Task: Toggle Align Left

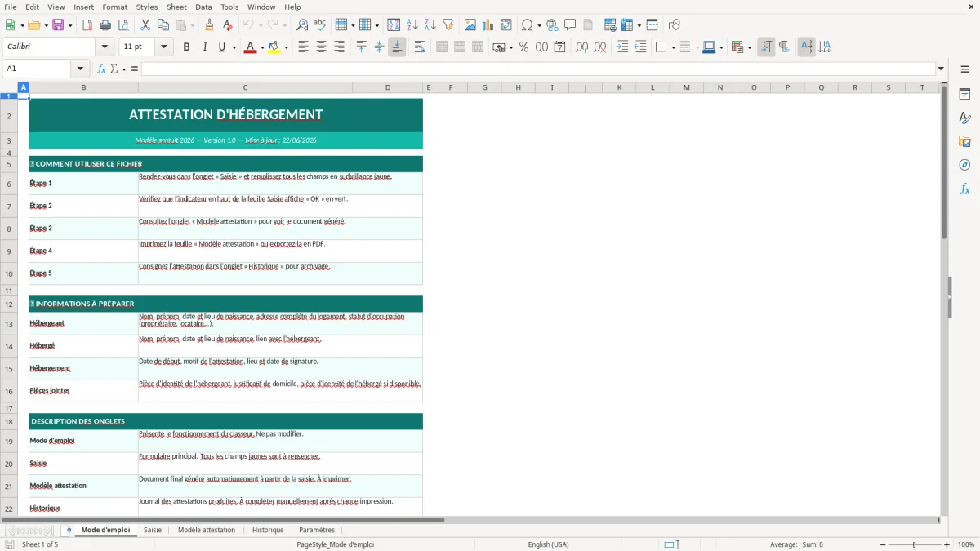Action: [303, 47]
